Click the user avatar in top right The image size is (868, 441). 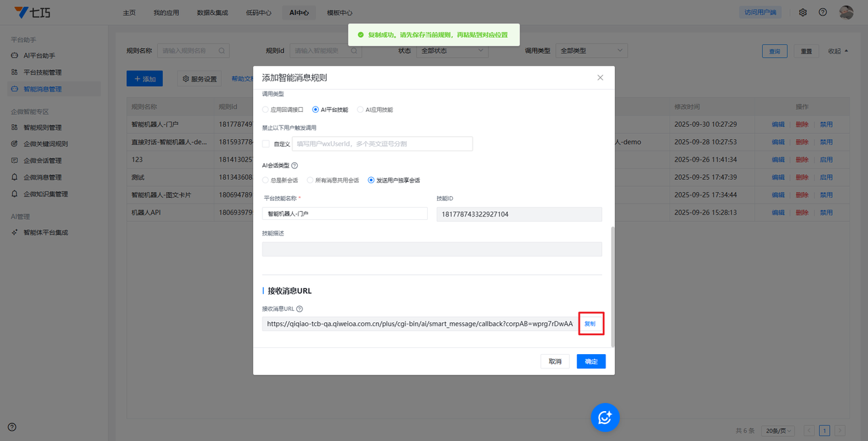pyautogui.click(x=846, y=12)
